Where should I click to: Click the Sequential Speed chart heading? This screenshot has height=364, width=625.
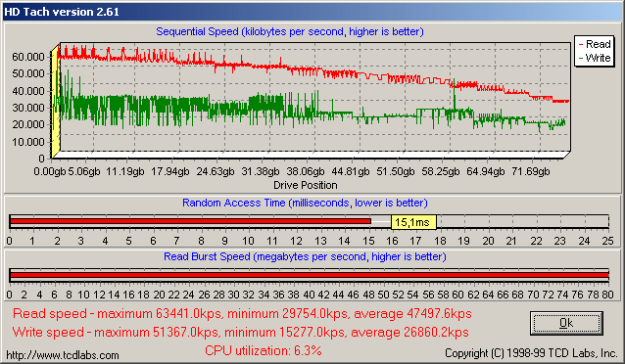click(290, 31)
